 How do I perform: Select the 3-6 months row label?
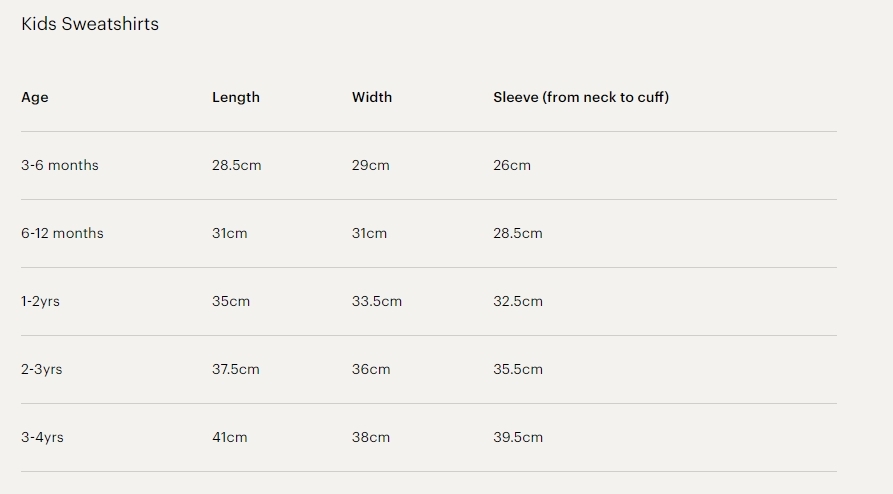click(x=60, y=165)
